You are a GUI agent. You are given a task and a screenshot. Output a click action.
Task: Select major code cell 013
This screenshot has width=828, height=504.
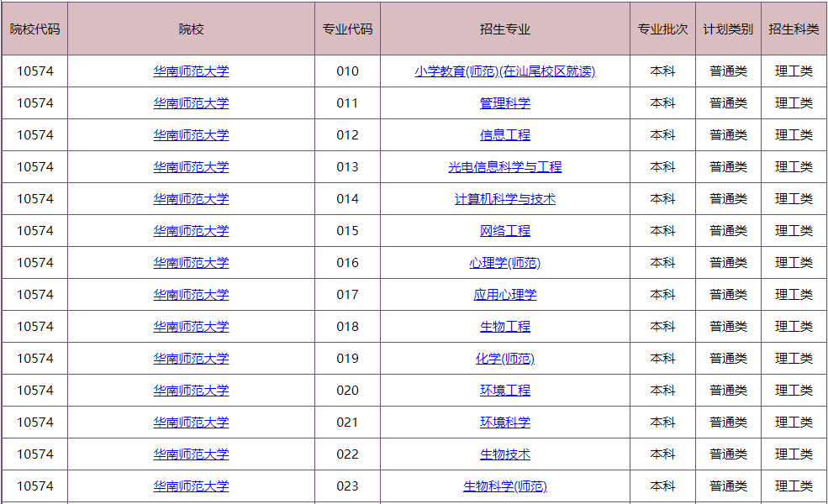[x=347, y=167]
